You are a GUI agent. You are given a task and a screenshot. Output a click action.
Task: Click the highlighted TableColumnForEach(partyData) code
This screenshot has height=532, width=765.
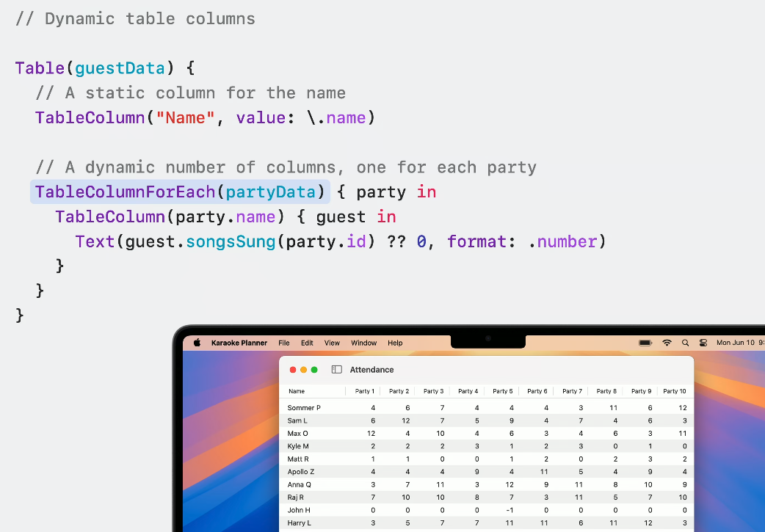(x=180, y=192)
